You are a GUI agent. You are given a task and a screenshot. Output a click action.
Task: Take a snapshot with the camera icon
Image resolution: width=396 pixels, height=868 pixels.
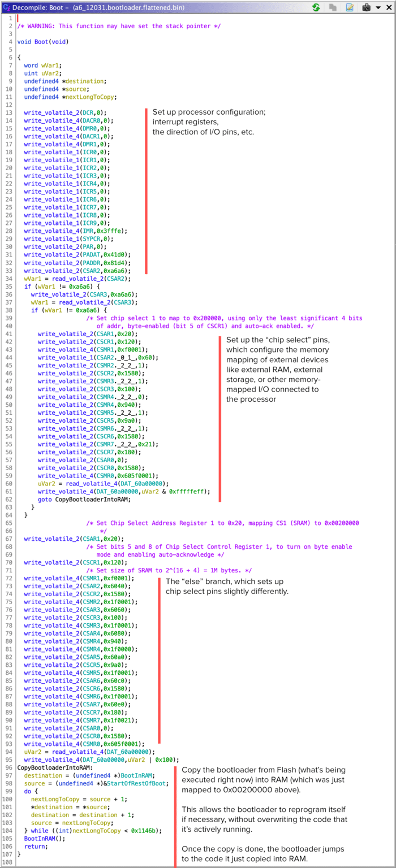click(x=366, y=7)
